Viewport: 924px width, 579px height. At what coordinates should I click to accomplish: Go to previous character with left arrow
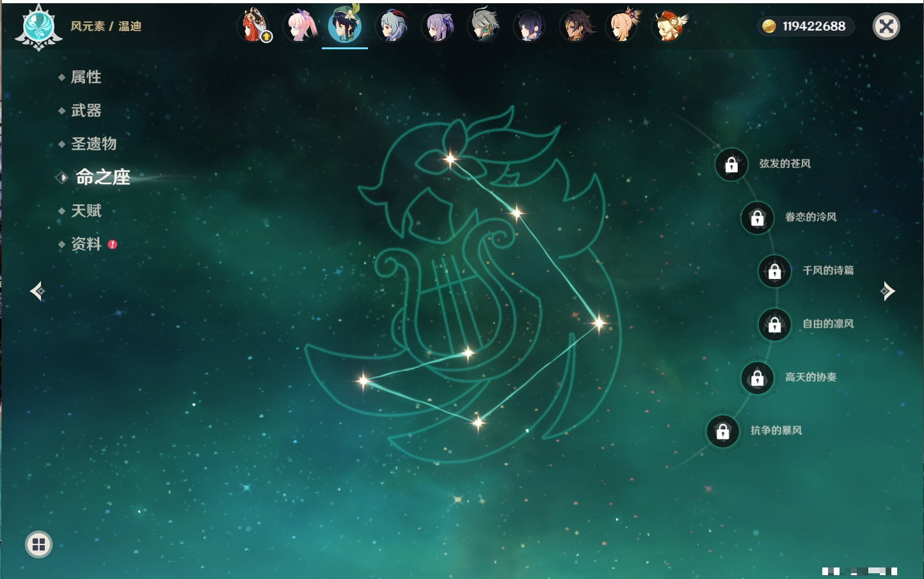tap(37, 291)
